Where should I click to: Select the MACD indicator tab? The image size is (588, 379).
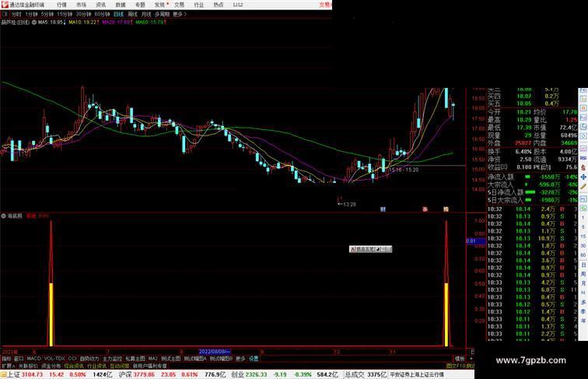point(33,359)
